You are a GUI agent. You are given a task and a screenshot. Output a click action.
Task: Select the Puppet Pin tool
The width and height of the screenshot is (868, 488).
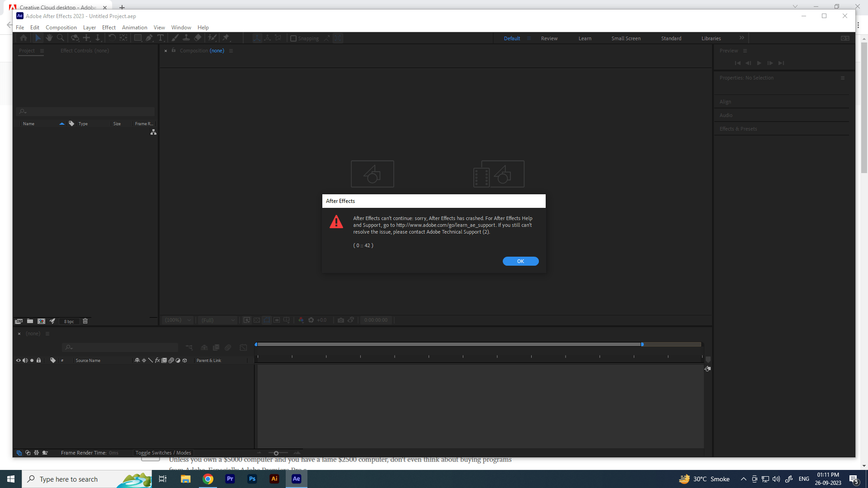[x=226, y=38]
